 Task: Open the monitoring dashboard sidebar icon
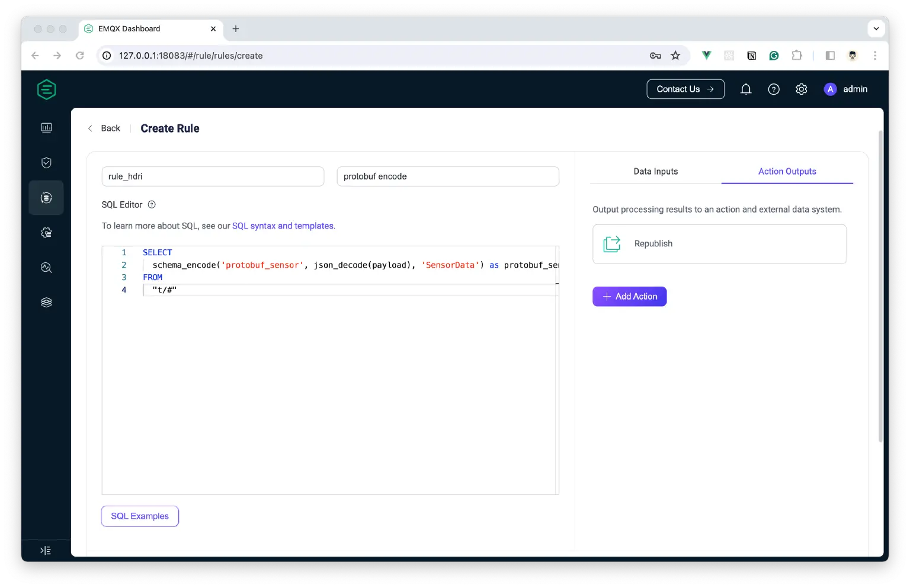click(46, 128)
